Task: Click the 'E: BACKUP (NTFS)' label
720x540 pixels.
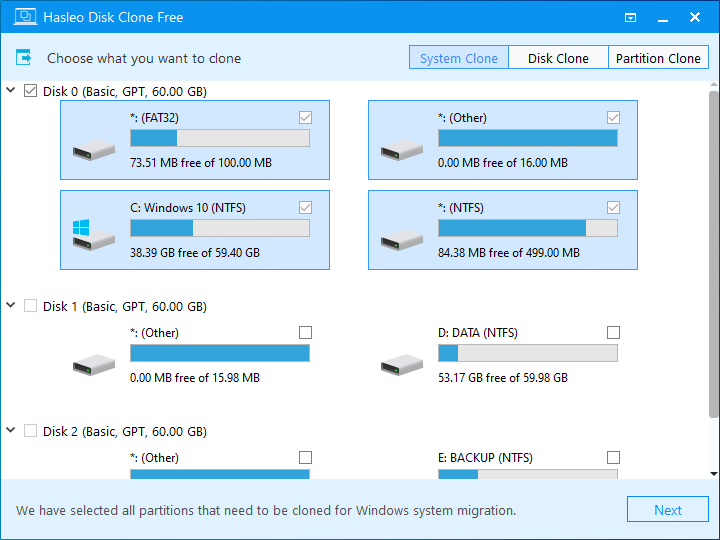Action: [485, 458]
